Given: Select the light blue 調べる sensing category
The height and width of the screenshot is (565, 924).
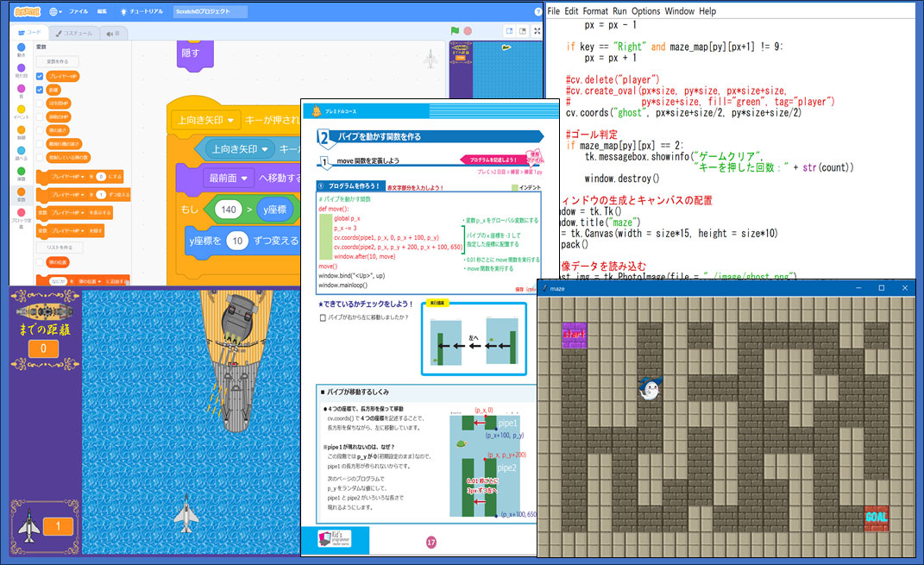Looking at the screenshot, I should pyautogui.click(x=22, y=154).
